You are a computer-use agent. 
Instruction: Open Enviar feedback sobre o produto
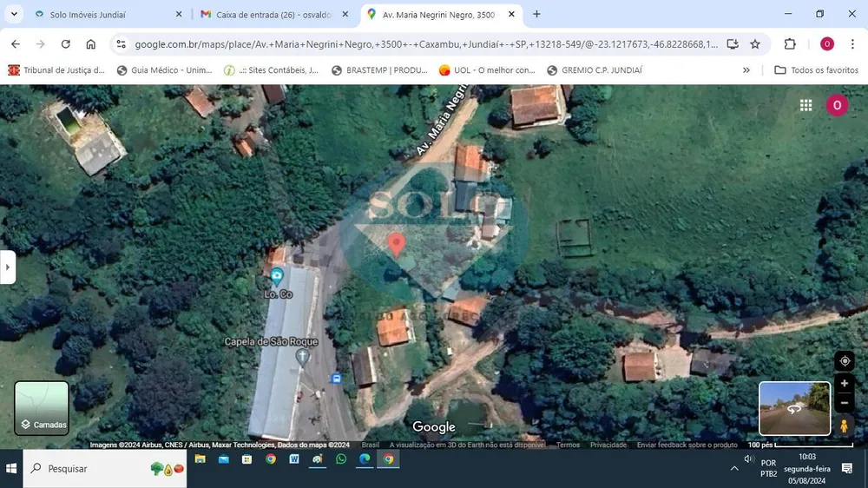click(687, 445)
